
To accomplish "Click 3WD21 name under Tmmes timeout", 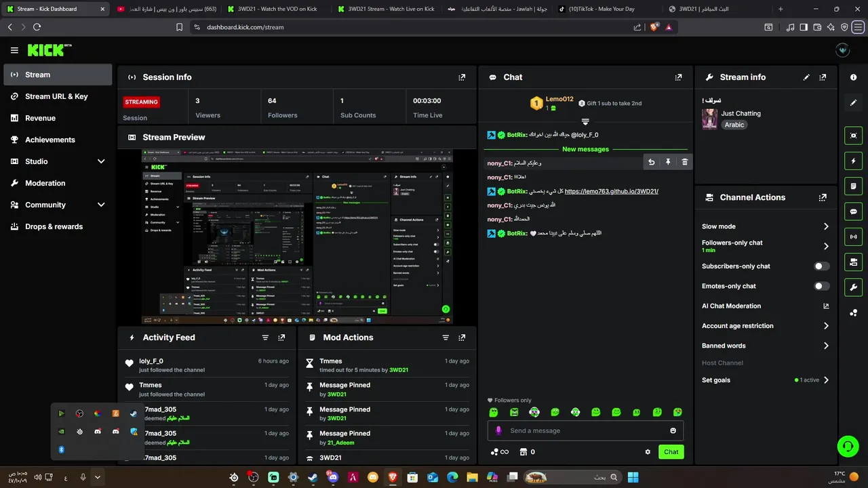I will 399,370.
